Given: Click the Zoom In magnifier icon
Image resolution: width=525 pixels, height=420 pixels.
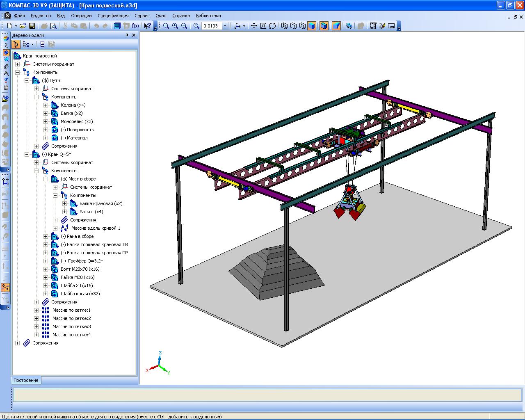Looking at the screenshot, I should (175, 26).
